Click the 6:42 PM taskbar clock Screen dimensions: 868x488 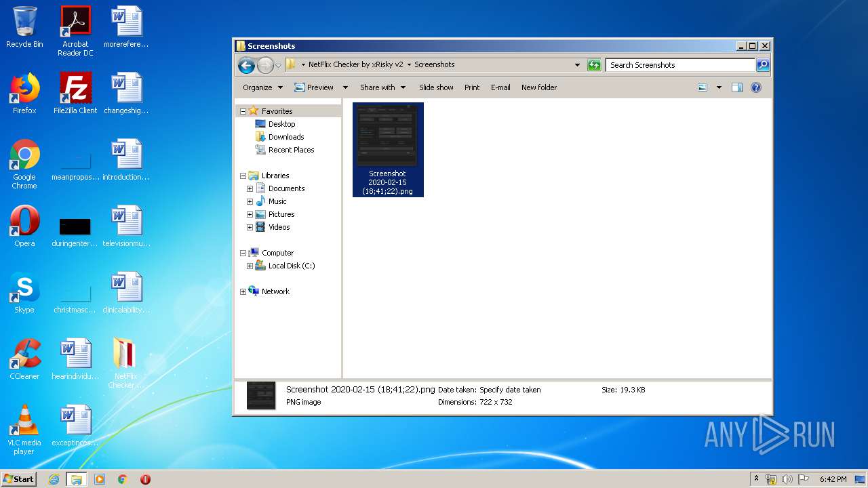coord(833,479)
